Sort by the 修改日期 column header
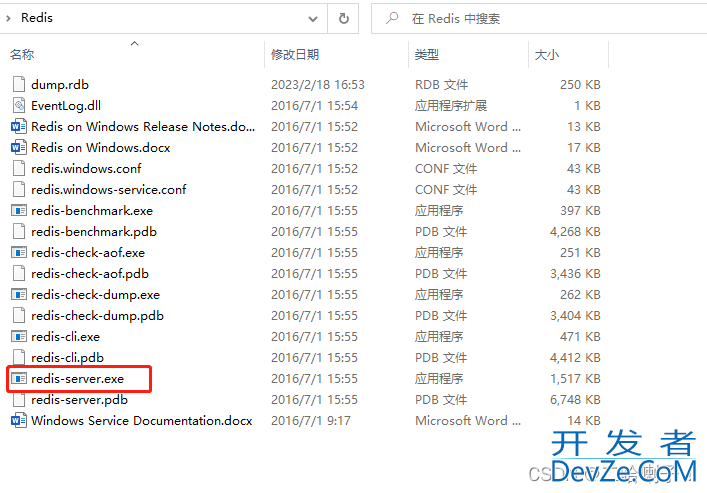Image resolution: width=707 pixels, height=493 pixels. 295,55
